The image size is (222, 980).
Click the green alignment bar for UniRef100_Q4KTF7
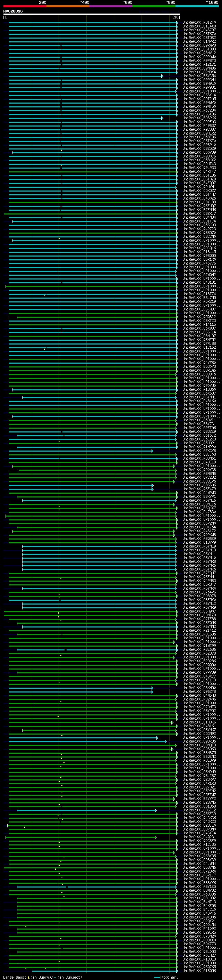93,172
